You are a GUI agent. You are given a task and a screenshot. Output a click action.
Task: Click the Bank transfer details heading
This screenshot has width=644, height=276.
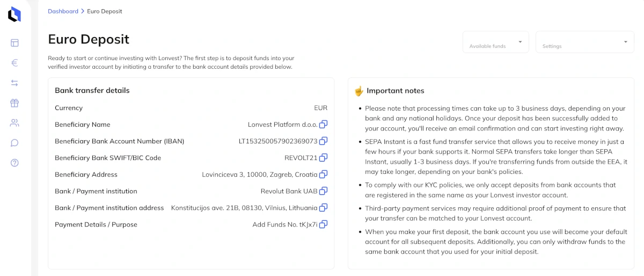point(92,91)
